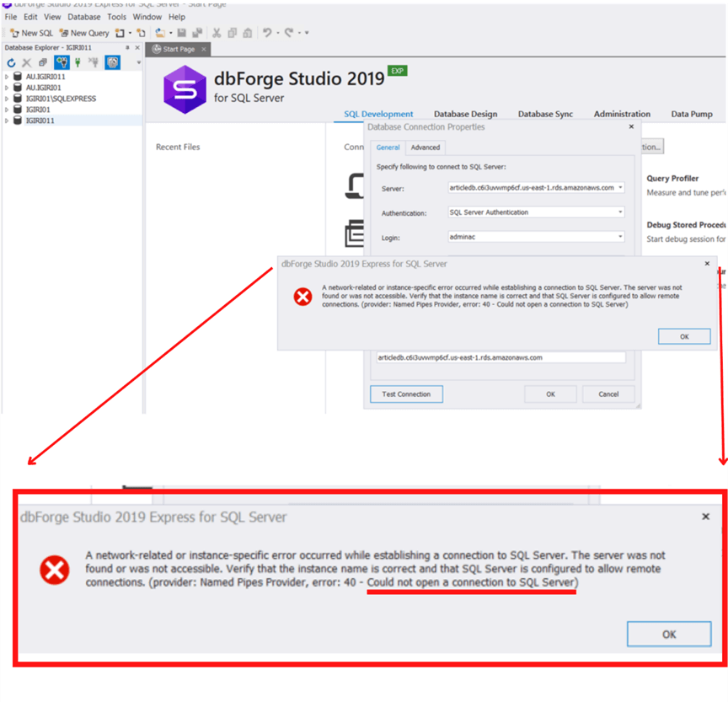728x702 pixels.
Task: Click the green Connect plug icon
Action: (78, 62)
